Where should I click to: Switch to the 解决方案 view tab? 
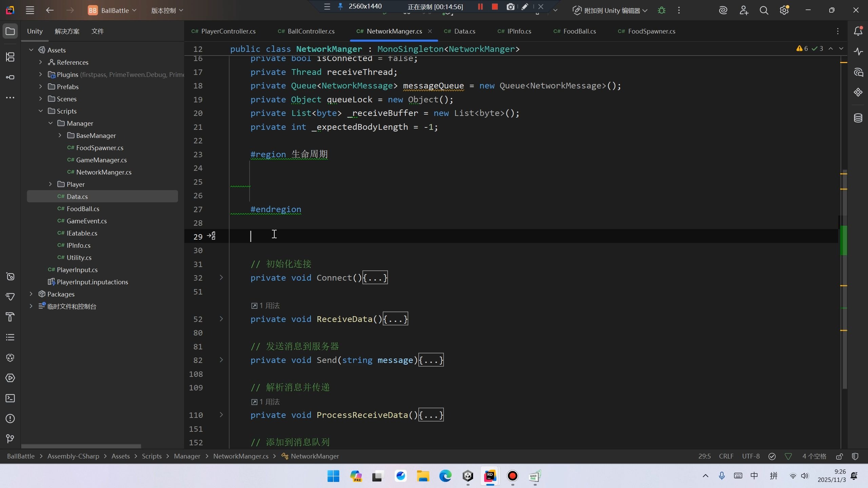click(67, 31)
